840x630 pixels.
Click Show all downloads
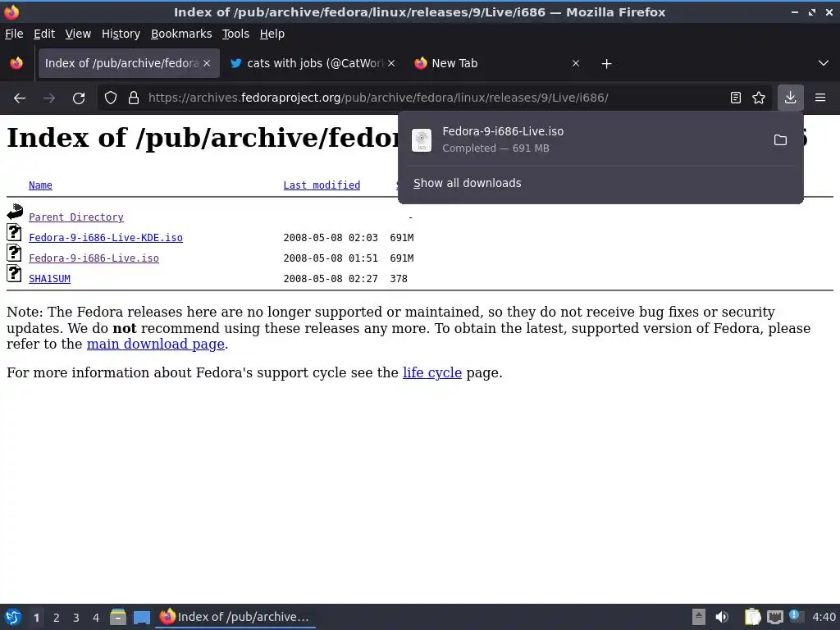click(x=467, y=183)
